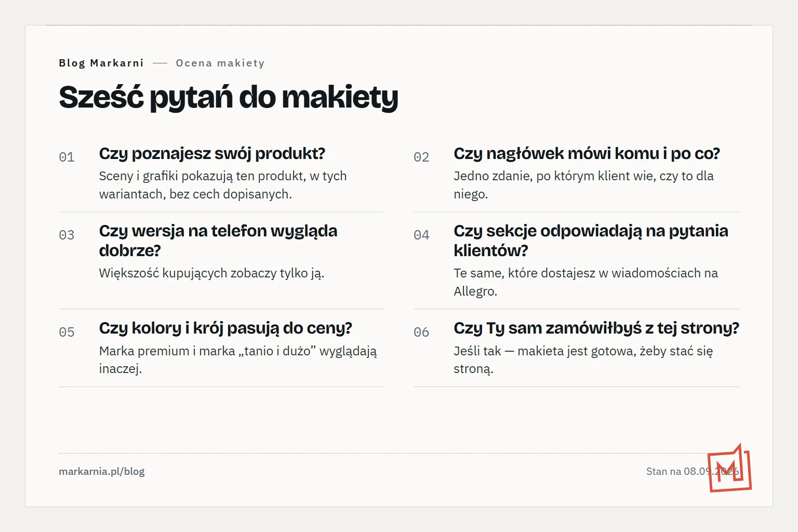The height and width of the screenshot is (532, 798).
Task: Open the markarnia.pl/blog link
Action: (102, 472)
